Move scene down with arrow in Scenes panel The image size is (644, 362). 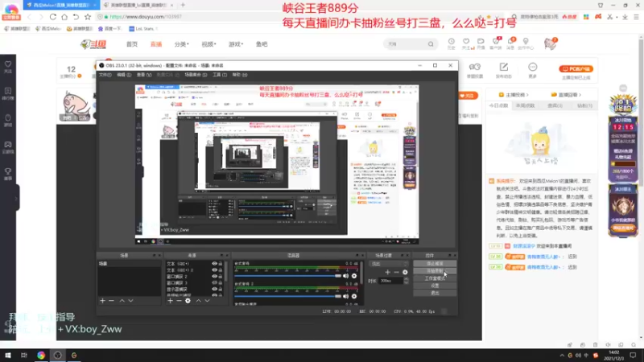(130, 301)
